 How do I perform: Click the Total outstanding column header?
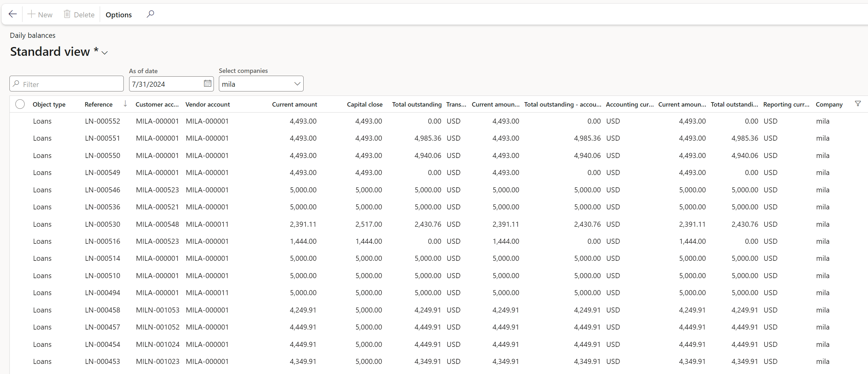tap(417, 105)
